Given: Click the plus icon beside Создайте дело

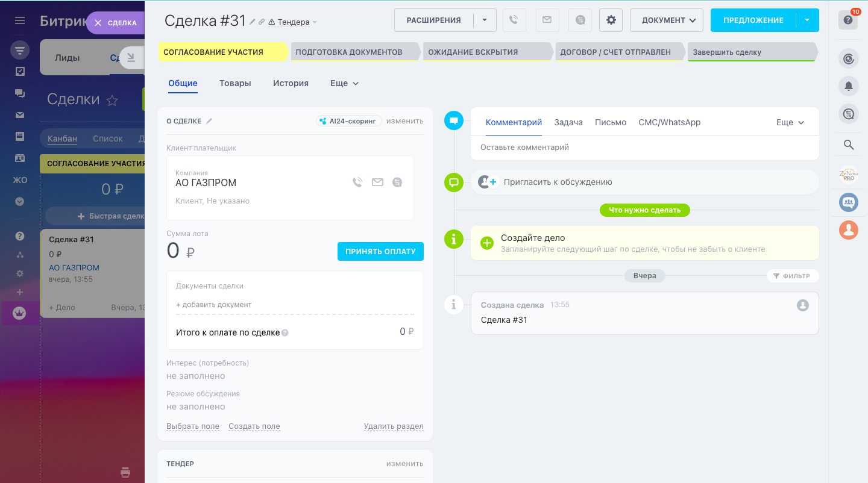Looking at the screenshot, I should [487, 243].
